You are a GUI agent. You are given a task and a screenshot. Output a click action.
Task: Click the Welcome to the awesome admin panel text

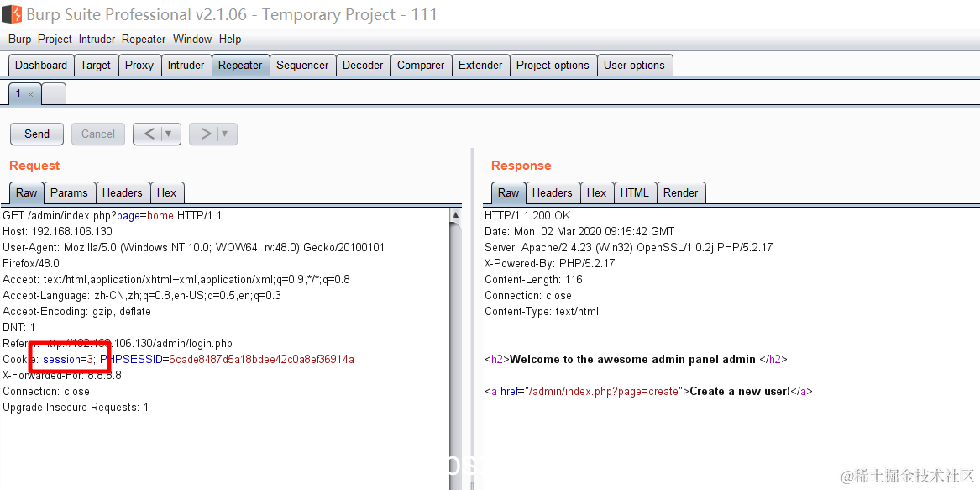[631, 360]
